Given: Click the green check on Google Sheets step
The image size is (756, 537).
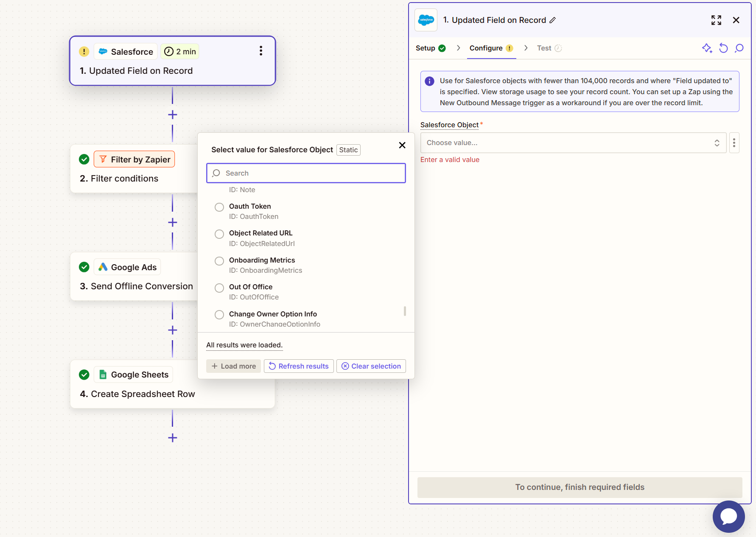Looking at the screenshot, I should pyautogui.click(x=84, y=375).
